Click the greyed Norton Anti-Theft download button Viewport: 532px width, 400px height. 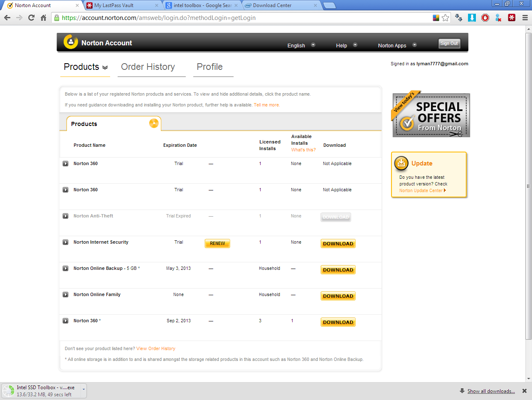[x=336, y=217]
